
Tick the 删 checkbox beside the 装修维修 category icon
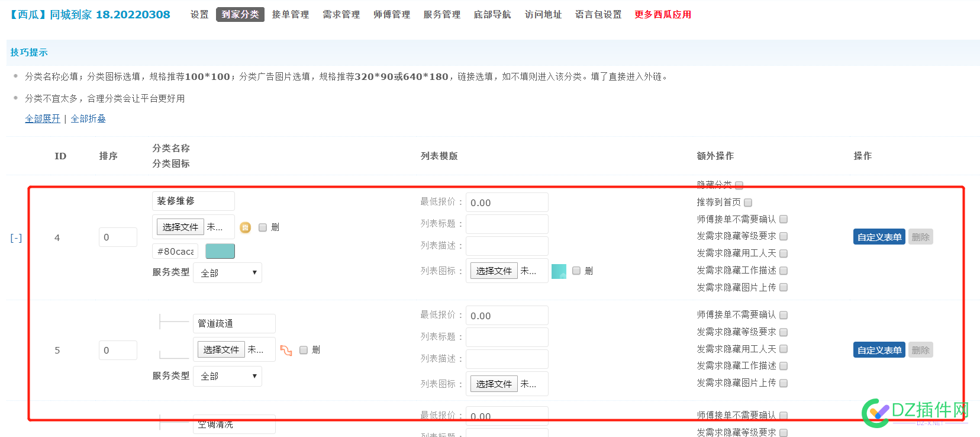(x=263, y=227)
